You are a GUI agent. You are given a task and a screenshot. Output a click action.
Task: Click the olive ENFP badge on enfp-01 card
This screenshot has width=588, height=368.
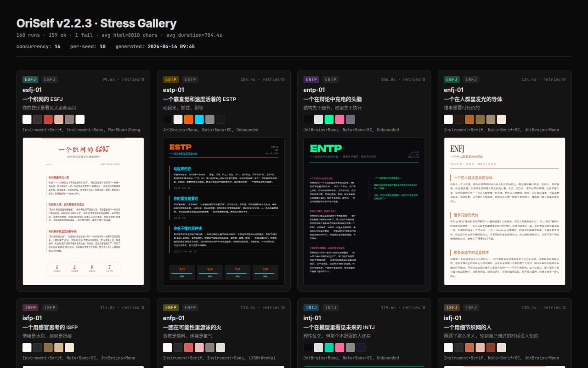(171, 307)
